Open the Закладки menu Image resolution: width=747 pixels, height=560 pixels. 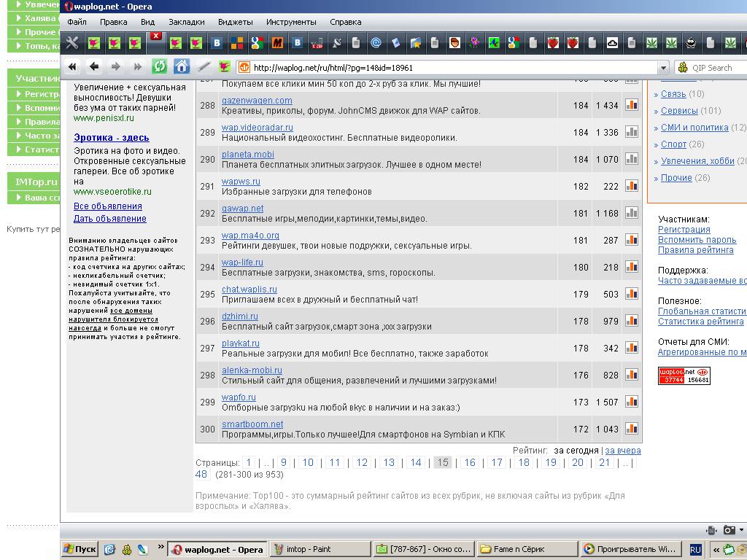pyautogui.click(x=186, y=22)
